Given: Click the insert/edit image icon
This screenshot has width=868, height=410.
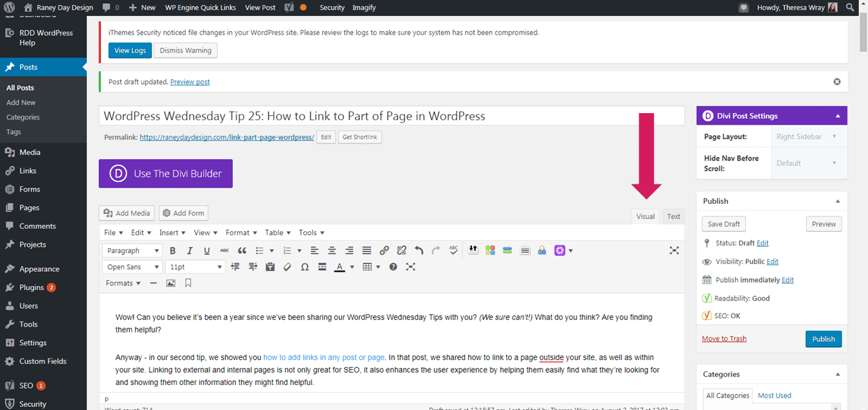Looking at the screenshot, I should [171, 283].
